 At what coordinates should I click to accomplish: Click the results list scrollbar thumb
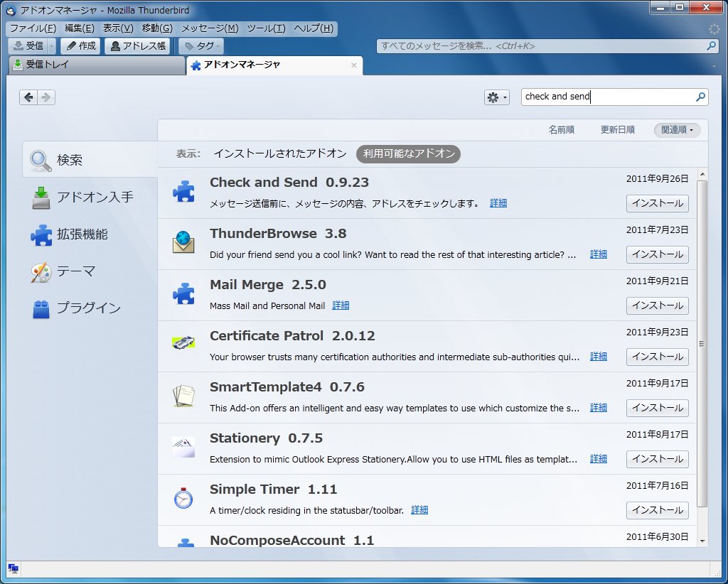point(702,344)
